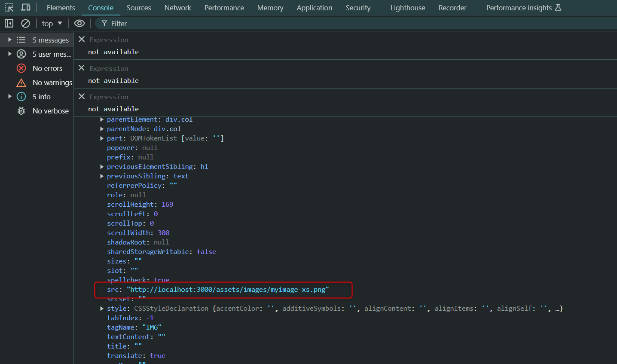Screen dimensions: 617x364
Task: Select the user messages person icon
Action: click(21, 54)
